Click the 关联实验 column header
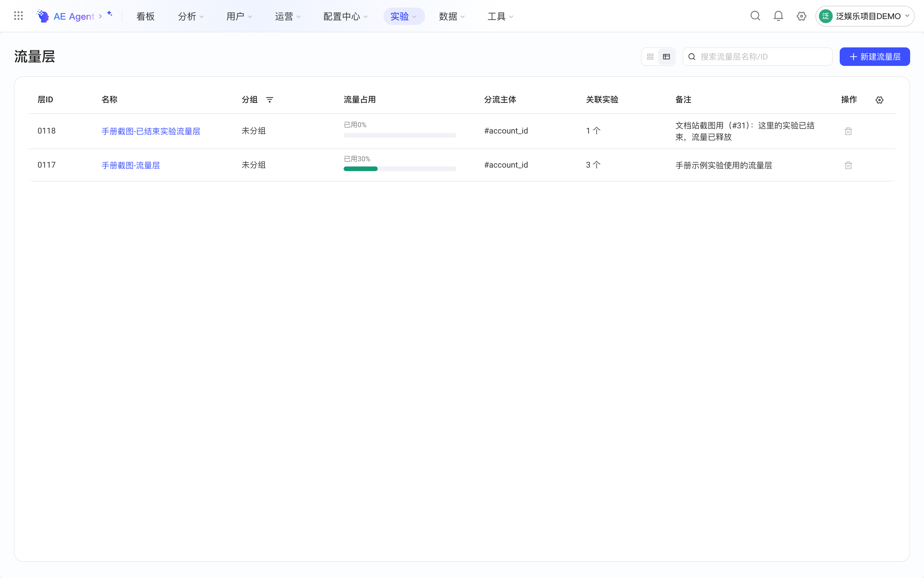 point(602,99)
